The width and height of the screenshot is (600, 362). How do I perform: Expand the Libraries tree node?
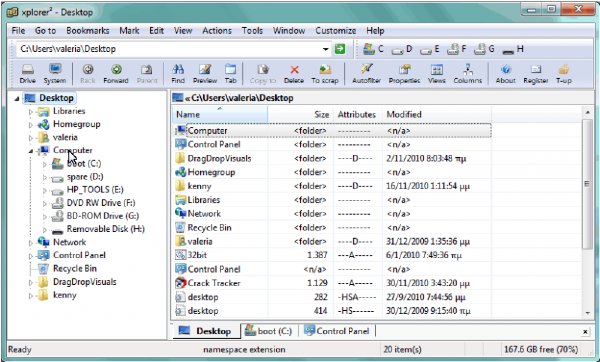pos(31,112)
